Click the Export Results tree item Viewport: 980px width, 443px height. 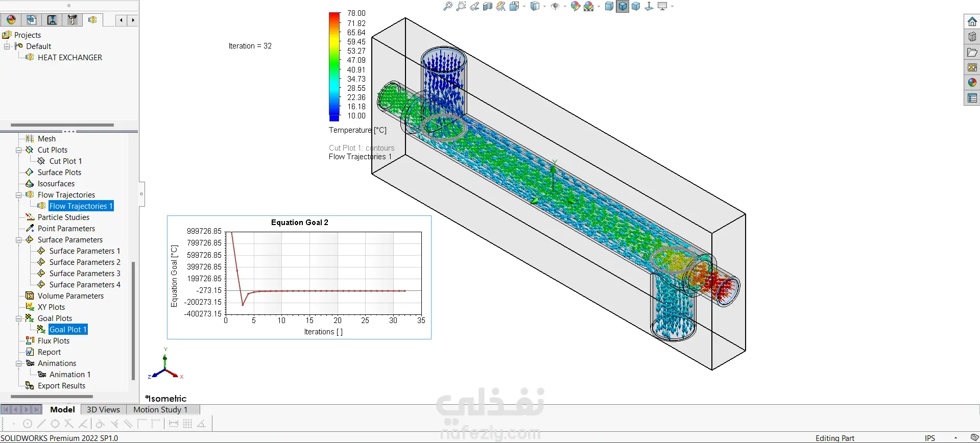[61, 386]
